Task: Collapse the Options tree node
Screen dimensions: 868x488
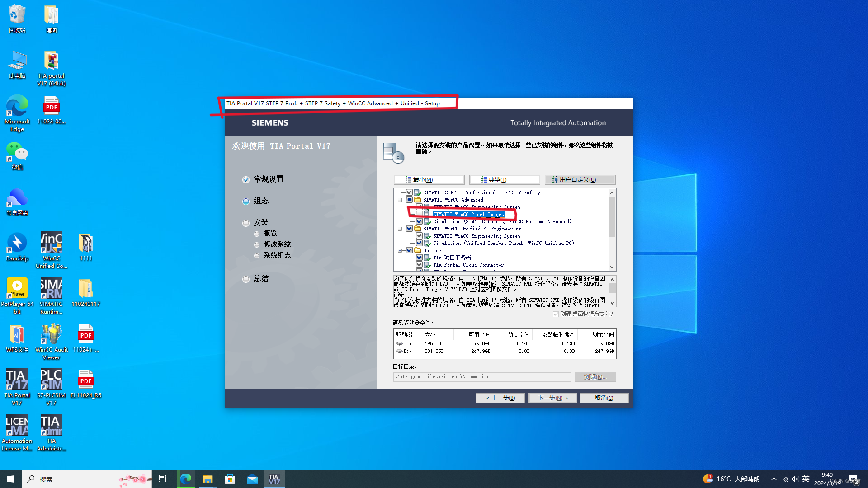Action: pyautogui.click(x=400, y=250)
